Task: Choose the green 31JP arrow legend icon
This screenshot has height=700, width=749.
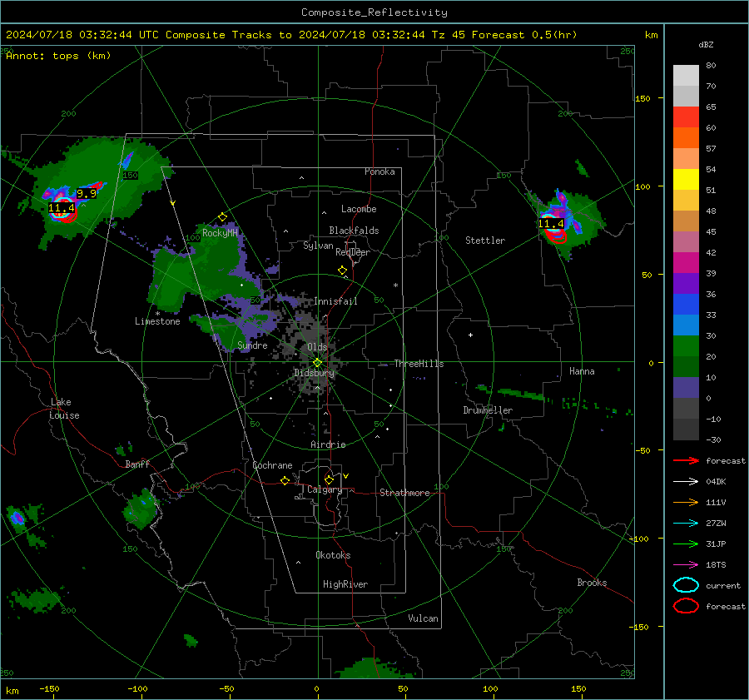Action: (686, 544)
